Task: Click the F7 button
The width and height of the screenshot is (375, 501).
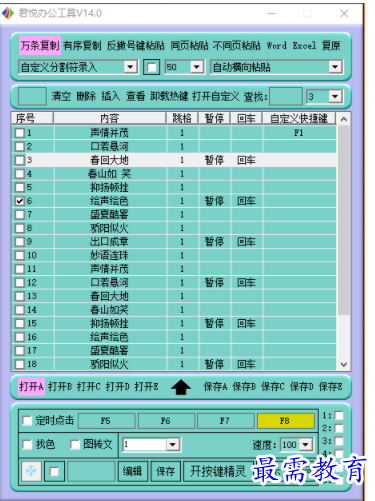Action: (225, 421)
